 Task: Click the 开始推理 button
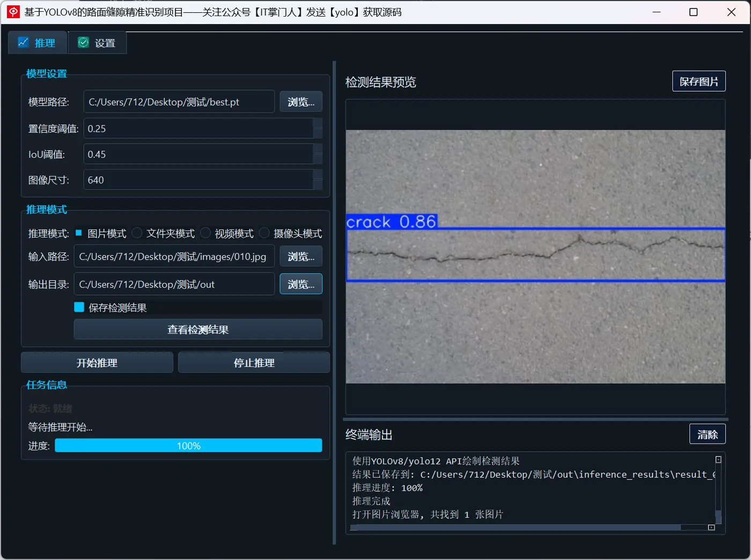[97, 362]
